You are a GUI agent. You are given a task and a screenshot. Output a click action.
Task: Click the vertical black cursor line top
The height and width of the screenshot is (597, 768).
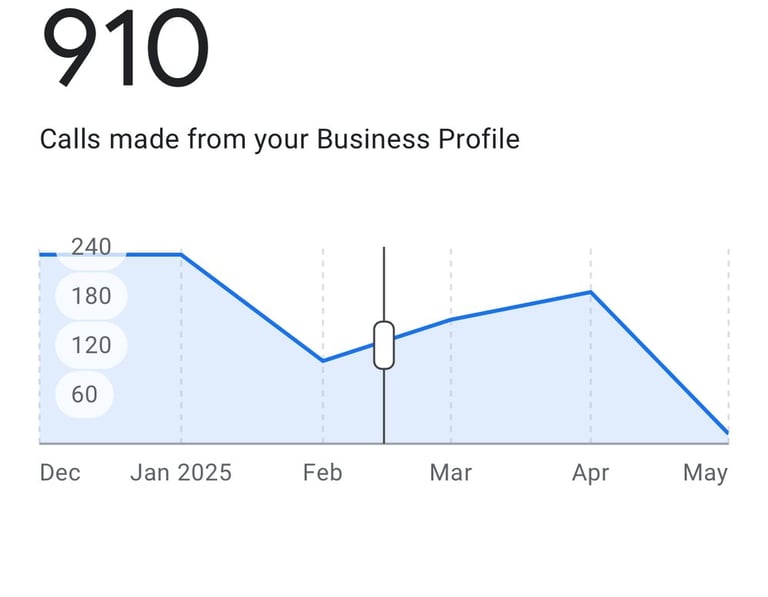tap(384, 249)
